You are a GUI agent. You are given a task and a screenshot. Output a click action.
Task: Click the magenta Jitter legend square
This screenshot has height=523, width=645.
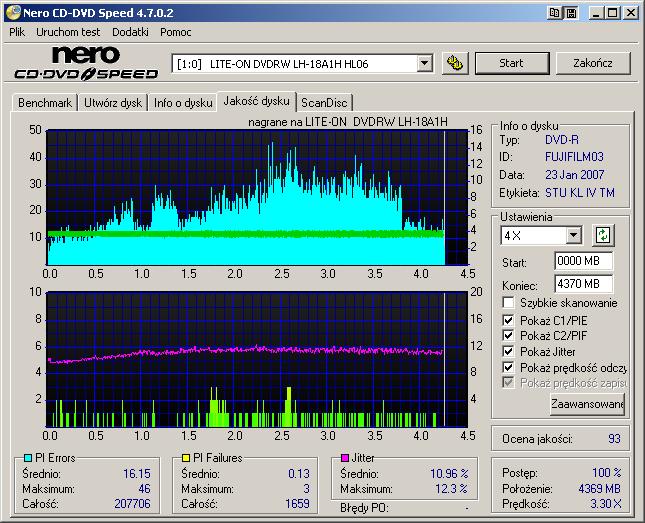click(345, 458)
